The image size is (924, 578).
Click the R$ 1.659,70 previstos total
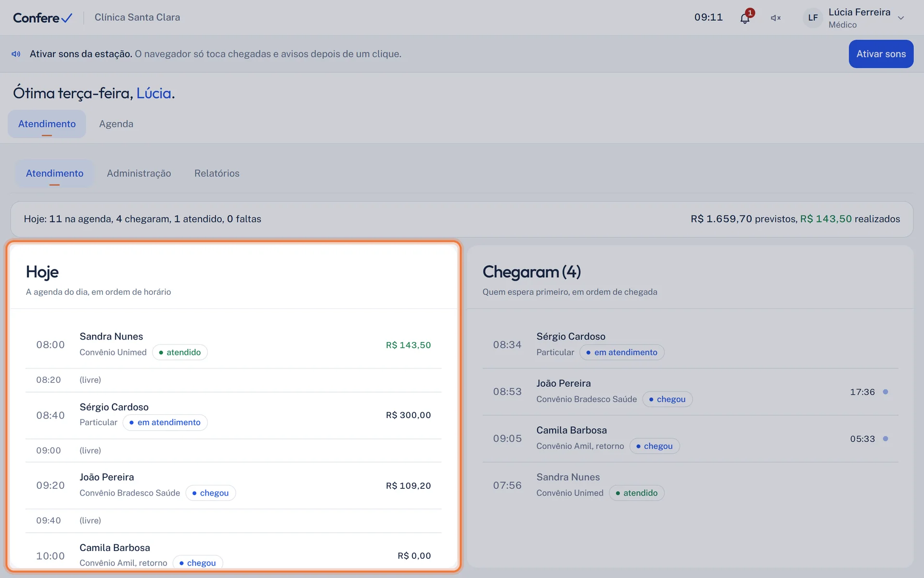(744, 219)
